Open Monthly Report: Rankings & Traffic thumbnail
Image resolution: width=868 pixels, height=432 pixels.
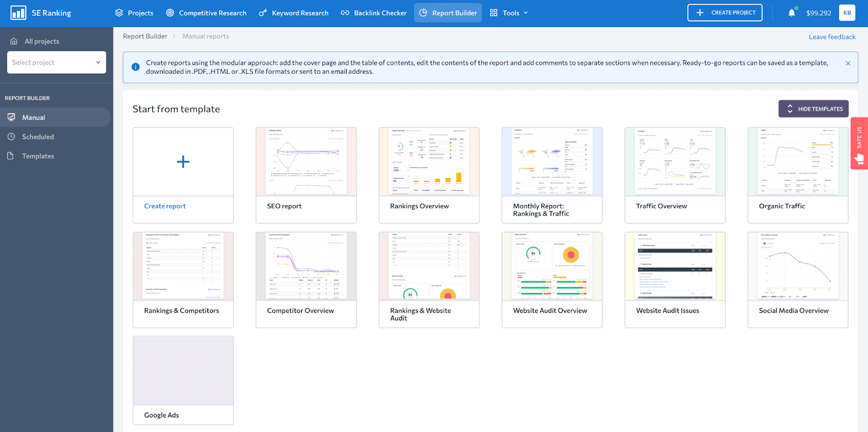point(552,162)
